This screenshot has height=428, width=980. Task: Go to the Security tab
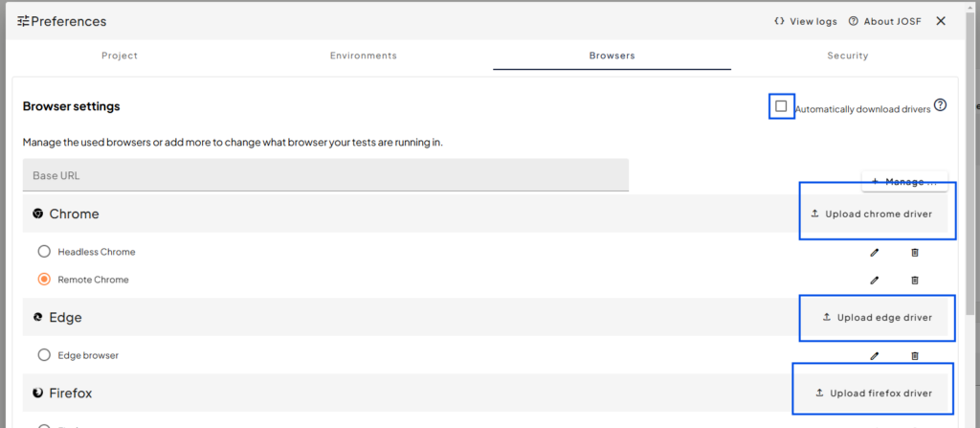tap(847, 56)
